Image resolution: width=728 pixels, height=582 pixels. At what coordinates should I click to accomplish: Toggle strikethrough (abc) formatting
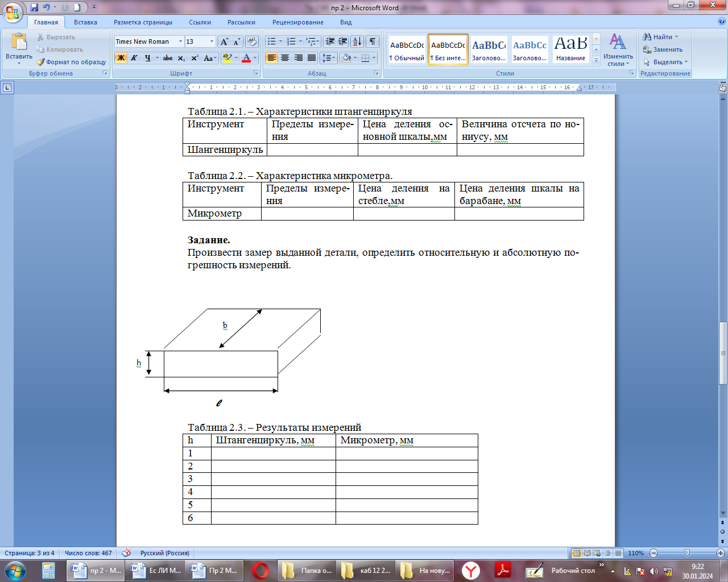click(168, 58)
